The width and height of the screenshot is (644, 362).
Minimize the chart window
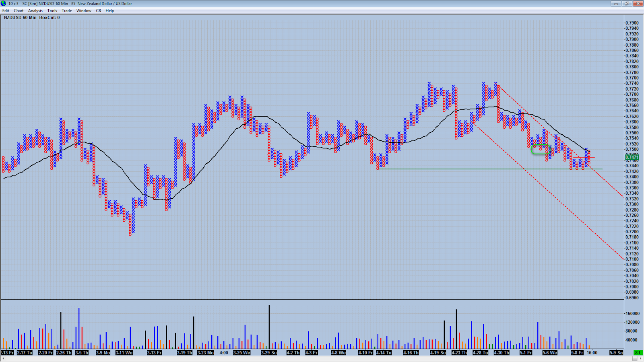pos(616,4)
